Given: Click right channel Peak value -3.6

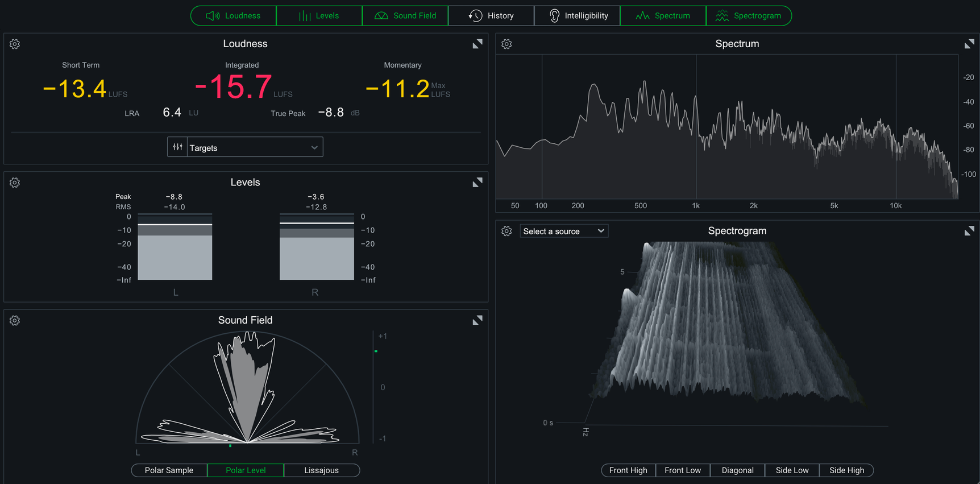Looking at the screenshot, I should (x=316, y=197).
